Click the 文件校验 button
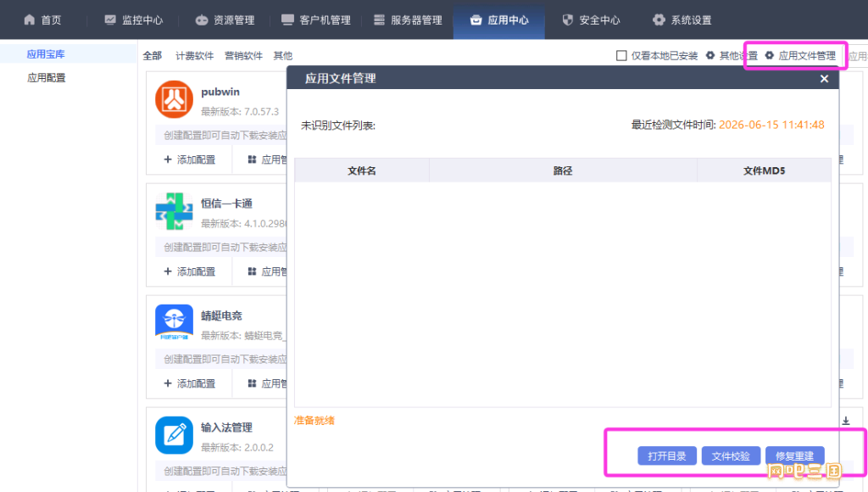 [x=731, y=456]
